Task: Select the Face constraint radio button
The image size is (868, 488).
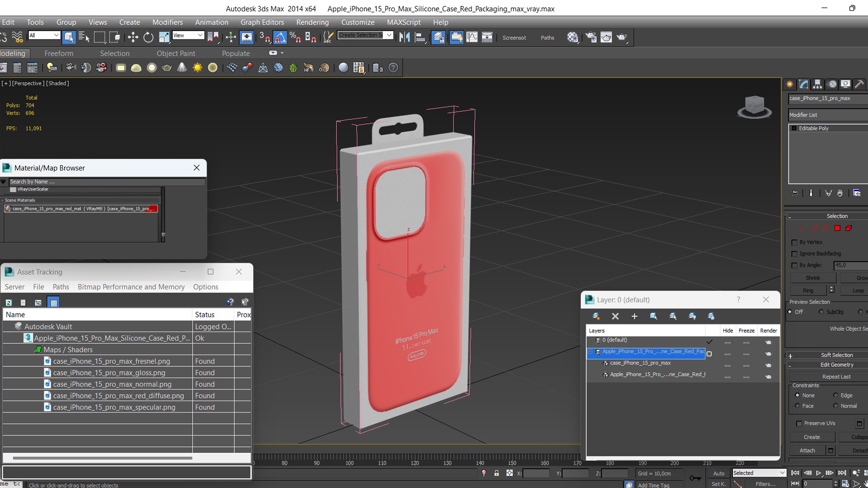Action: [x=797, y=406]
